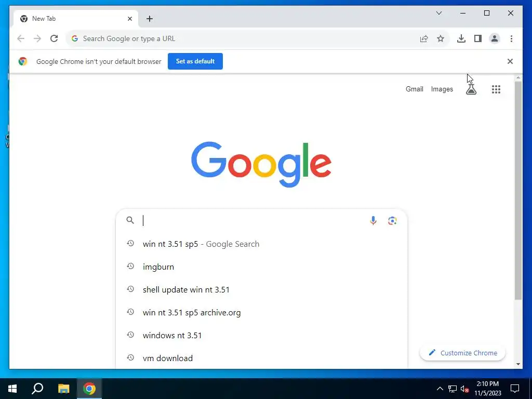Click the page vertical scrollbar thumb
532x399 pixels.
(518, 190)
